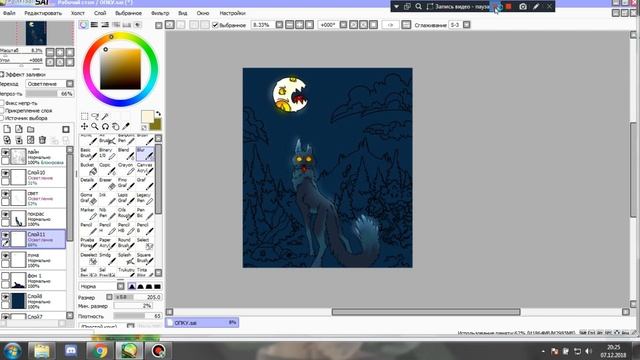Click the recorder pencil draw icon
Viewport: 640px width, 360px height.
536,7
